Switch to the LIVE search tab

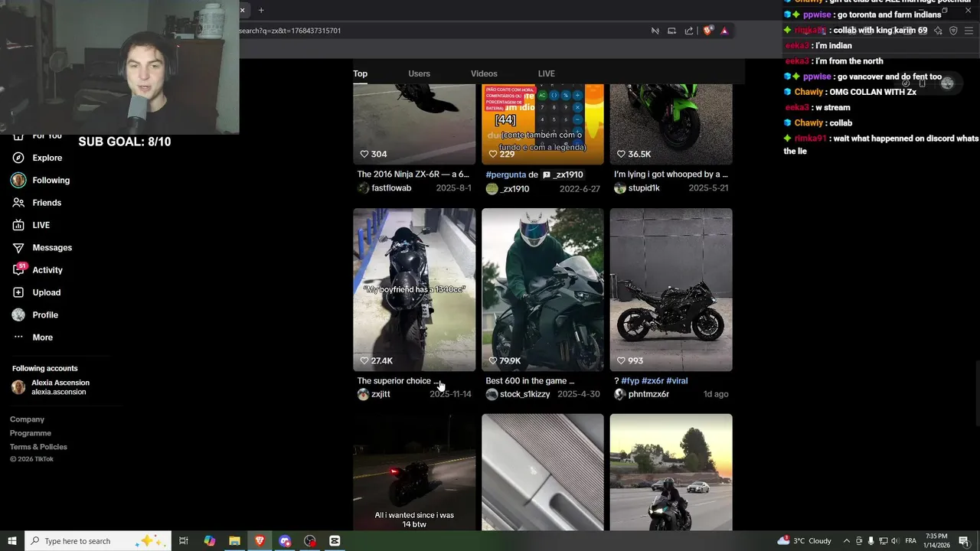pyautogui.click(x=546, y=73)
